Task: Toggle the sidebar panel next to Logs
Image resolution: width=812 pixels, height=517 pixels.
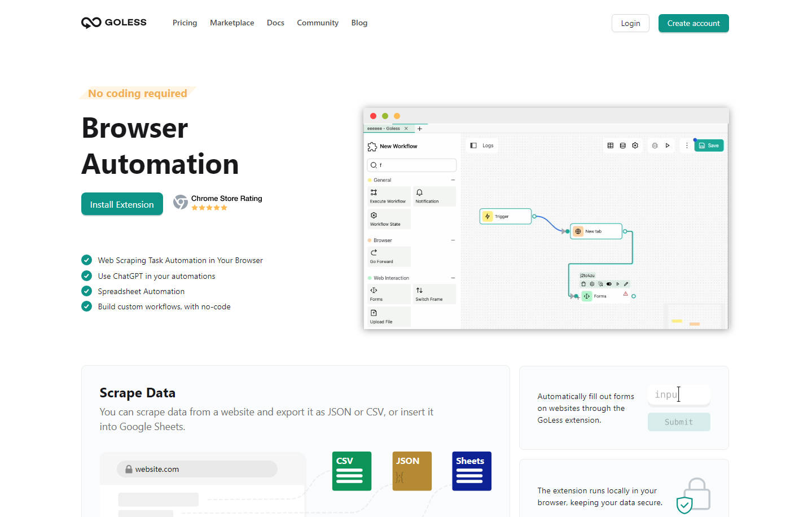Action: [473, 146]
